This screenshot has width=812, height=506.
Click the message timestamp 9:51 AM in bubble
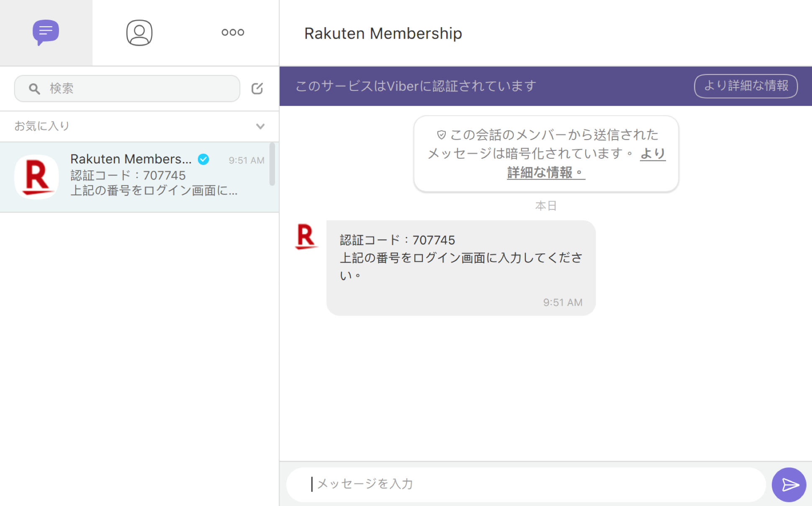(563, 302)
